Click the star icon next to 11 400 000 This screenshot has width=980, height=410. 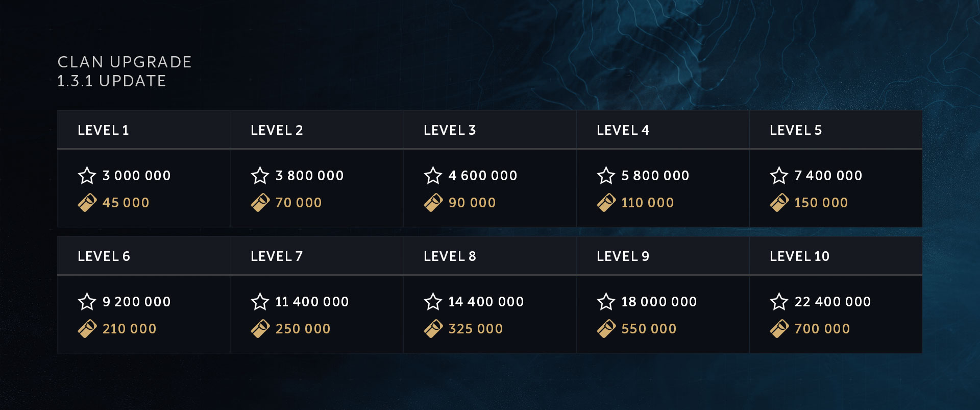[x=260, y=302]
